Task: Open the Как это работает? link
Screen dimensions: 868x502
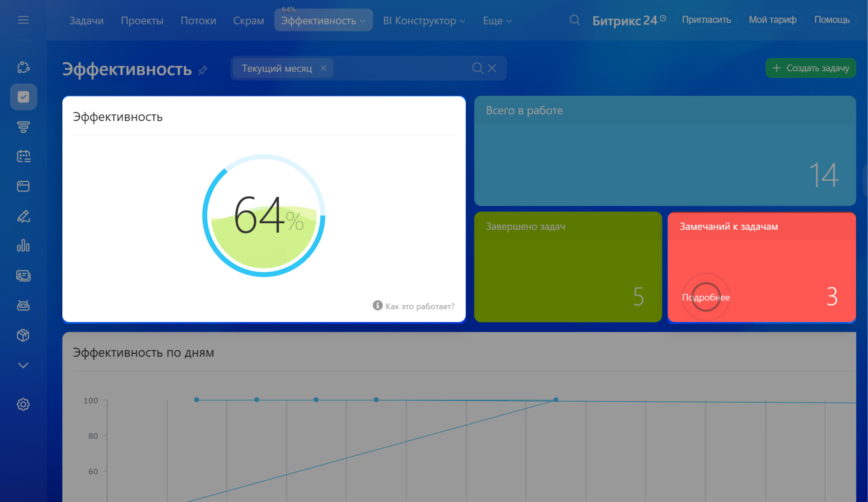Action: click(x=420, y=306)
